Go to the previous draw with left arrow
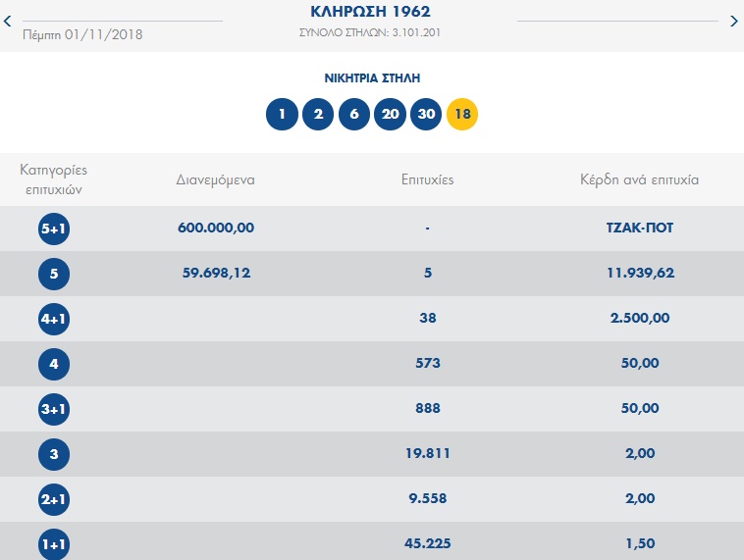744x560 pixels. point(8,21)
